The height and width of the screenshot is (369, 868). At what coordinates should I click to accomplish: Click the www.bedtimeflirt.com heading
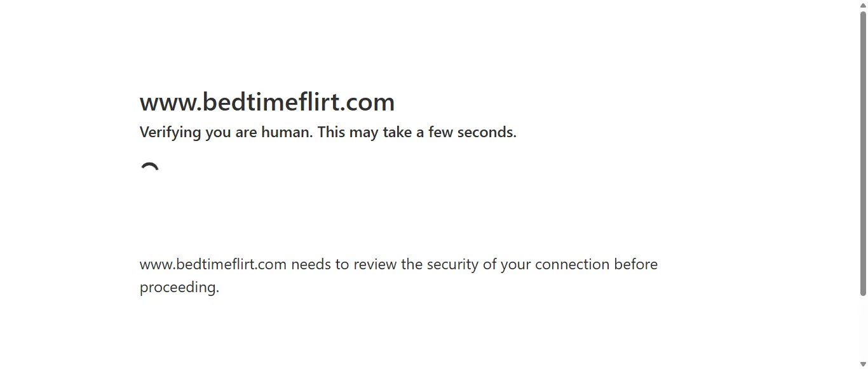267,102
